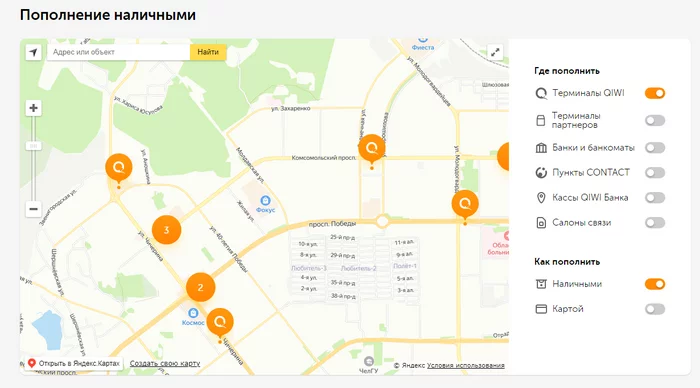Image resolution: width=700 pixels, height=388 pixels.
Task: Click the ЧелГУ landmark icon
Action: [x=369, y=361]
